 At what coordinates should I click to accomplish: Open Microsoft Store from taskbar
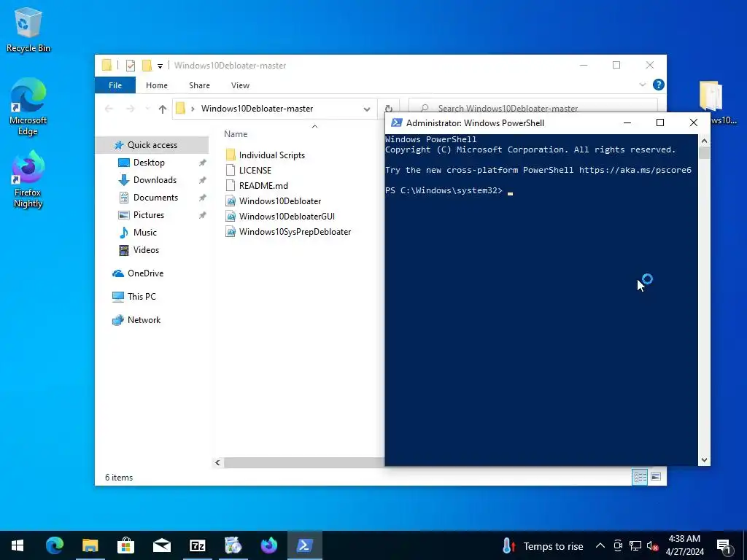tap(125, 545)
